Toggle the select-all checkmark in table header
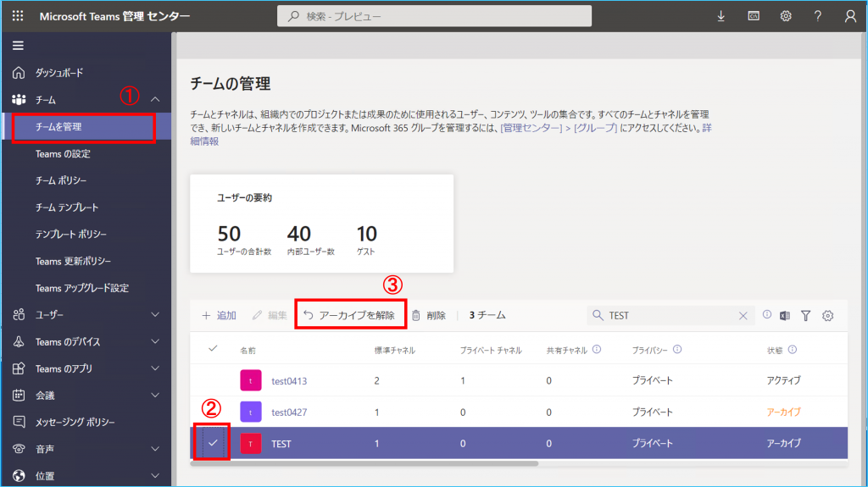This screenshot has height=487, width=868. pyautogui.click(x=212, y=349)
